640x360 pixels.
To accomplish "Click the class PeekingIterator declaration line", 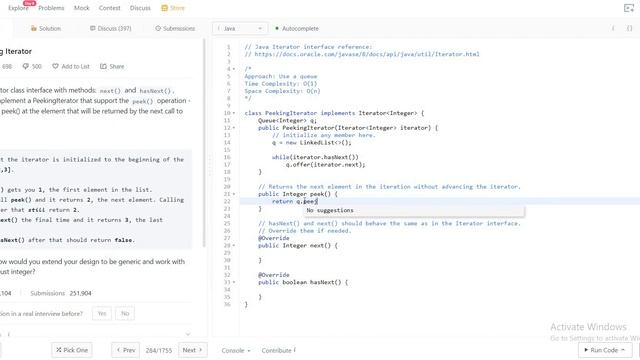I will pyautogui.click(x=334, y=113).
